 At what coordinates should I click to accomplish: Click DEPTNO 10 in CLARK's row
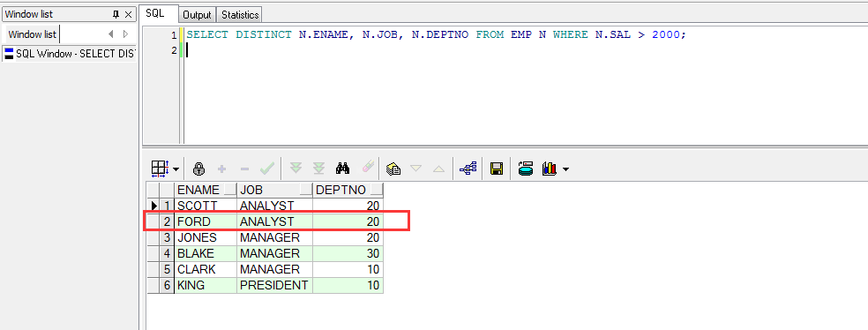point(348,270)
